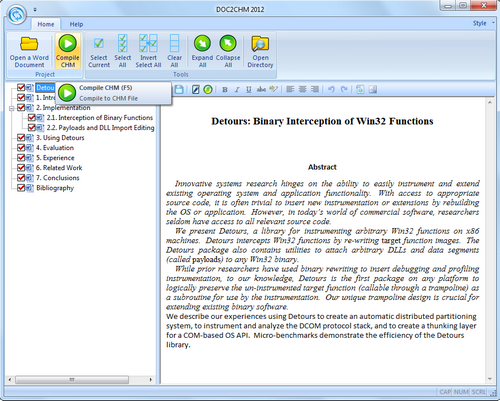Image resolution: width=500 pixels, height=401 pixels.
Task: Click the green round refresh icon
Action: 208,89
